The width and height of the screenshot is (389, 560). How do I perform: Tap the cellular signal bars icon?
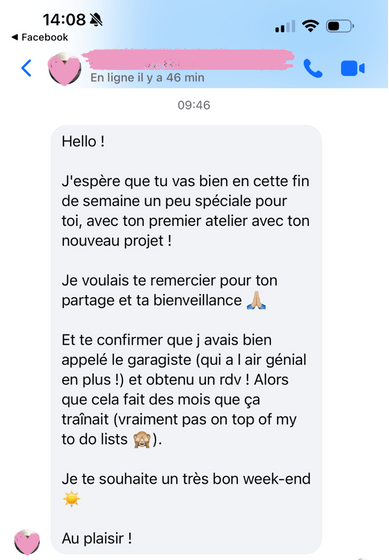(285, 26)
